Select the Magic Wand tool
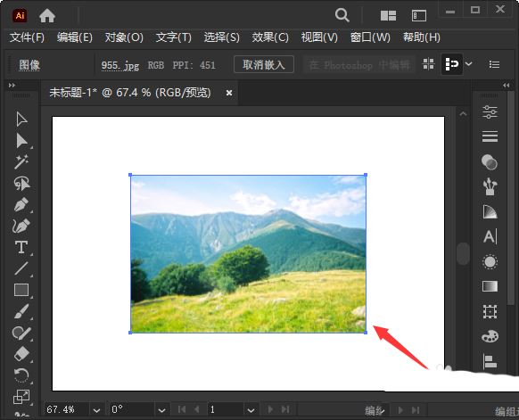519x420 pixels. tap(21, 161)
